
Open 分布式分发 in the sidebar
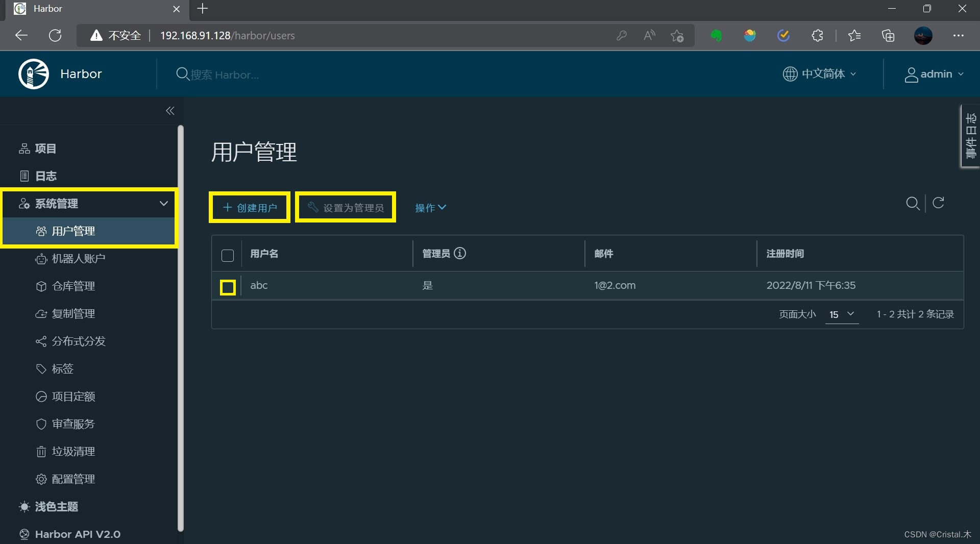click(x=70, y=341)
